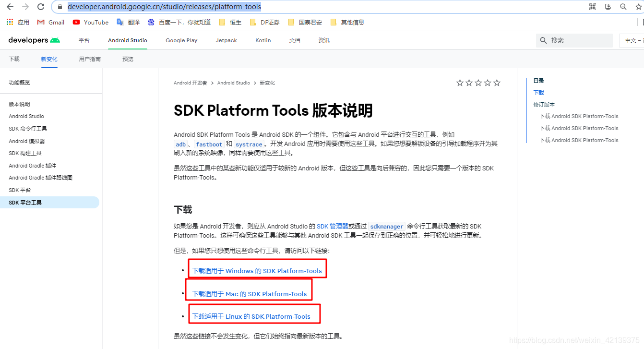Viewport: 644px width, 349px height.
Task: Go back with the browser back arrow
Action: point(10,7)
